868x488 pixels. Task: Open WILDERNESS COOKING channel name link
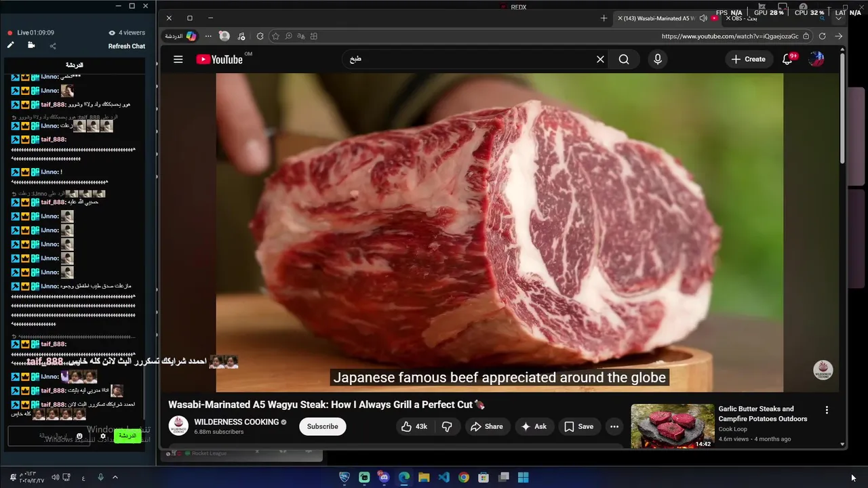click(237, 422)
